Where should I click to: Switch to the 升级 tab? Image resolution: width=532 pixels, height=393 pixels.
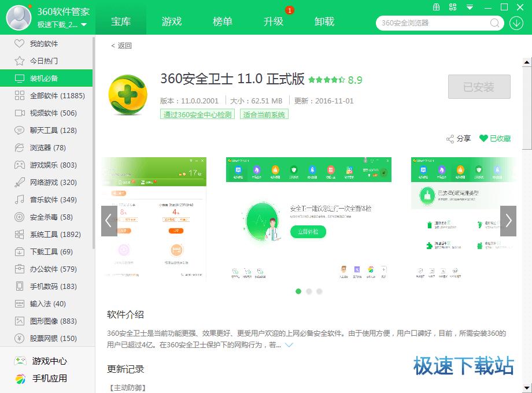[274, 21]
